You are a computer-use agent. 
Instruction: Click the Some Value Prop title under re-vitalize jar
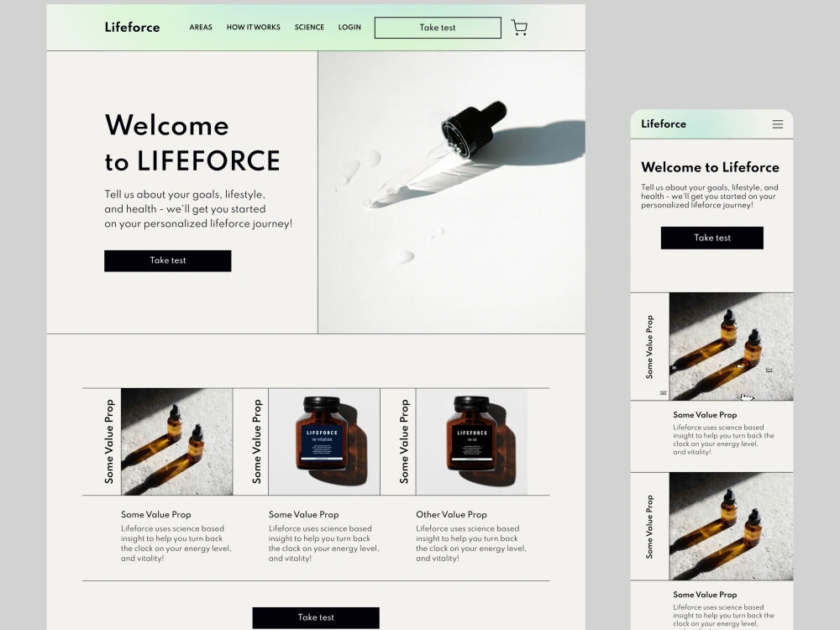coord(304,514)
